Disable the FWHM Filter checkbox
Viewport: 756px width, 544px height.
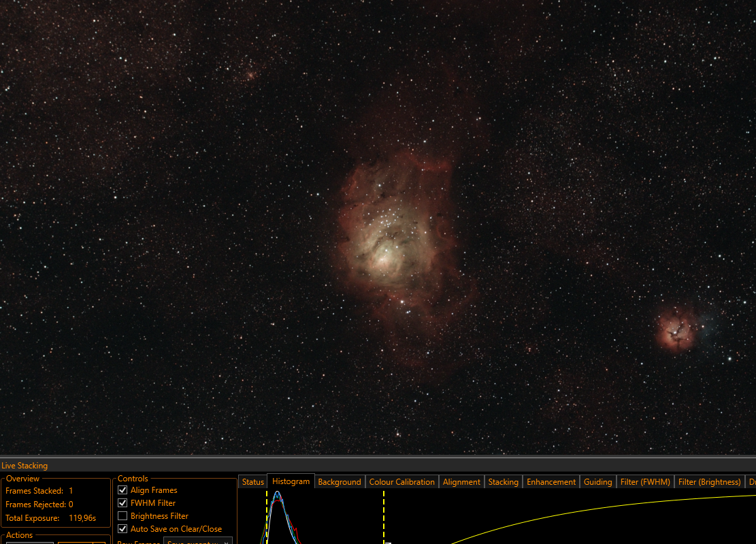(122, 503)
